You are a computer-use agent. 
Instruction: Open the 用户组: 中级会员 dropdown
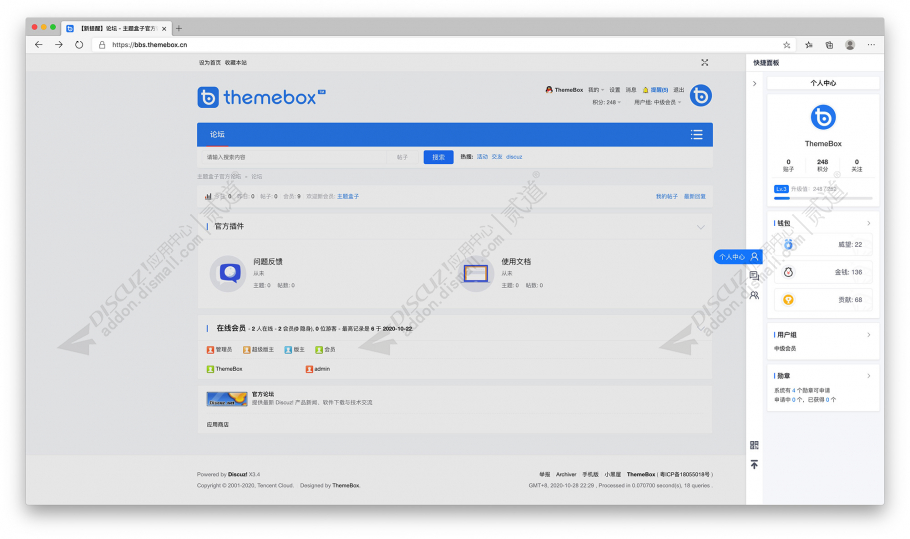click(x=658, y=102)
